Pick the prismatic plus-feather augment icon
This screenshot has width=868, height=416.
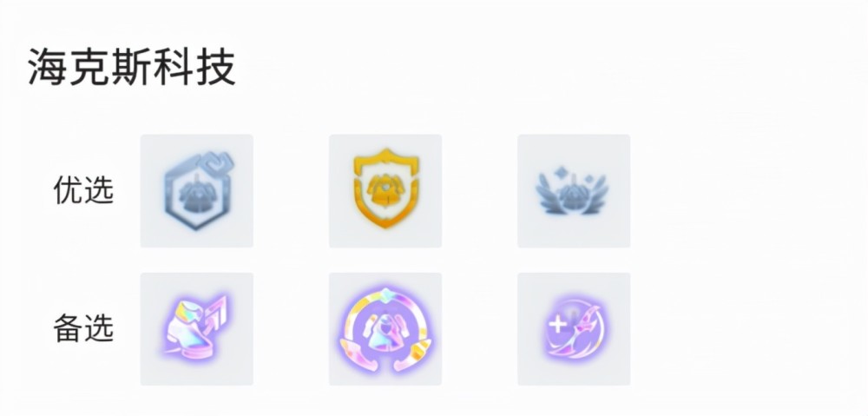tap(574, 329)
